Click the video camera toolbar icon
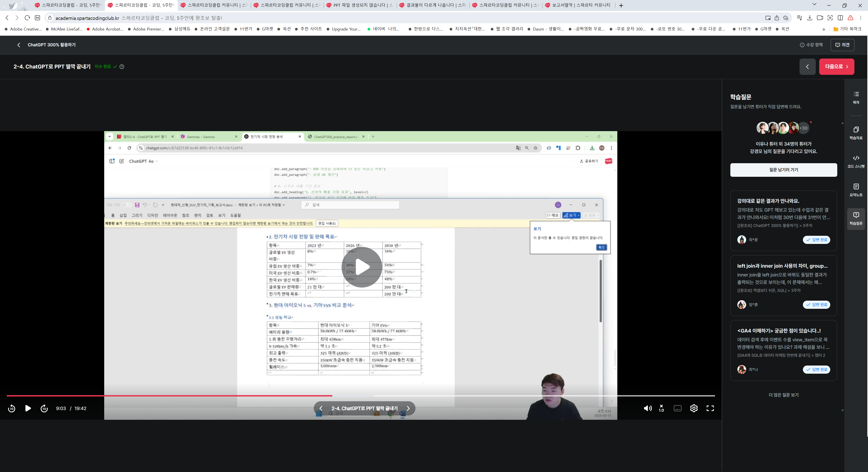 820,18
